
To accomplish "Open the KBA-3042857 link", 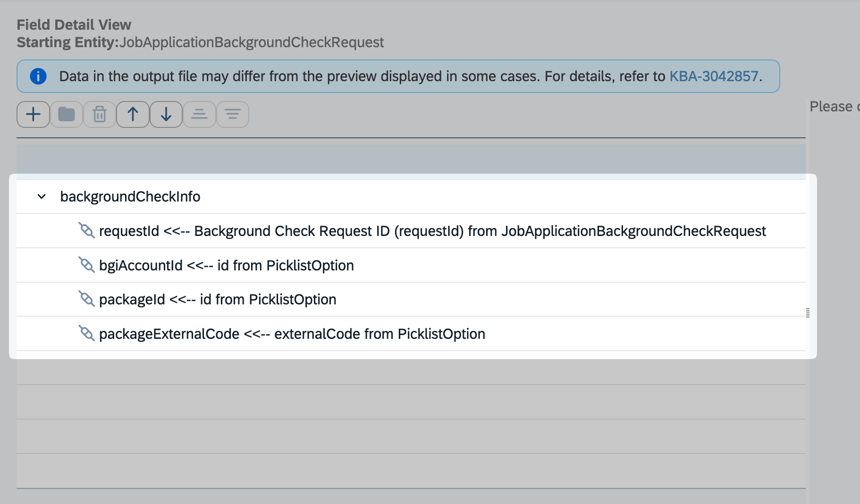I will tap(713, 76).
